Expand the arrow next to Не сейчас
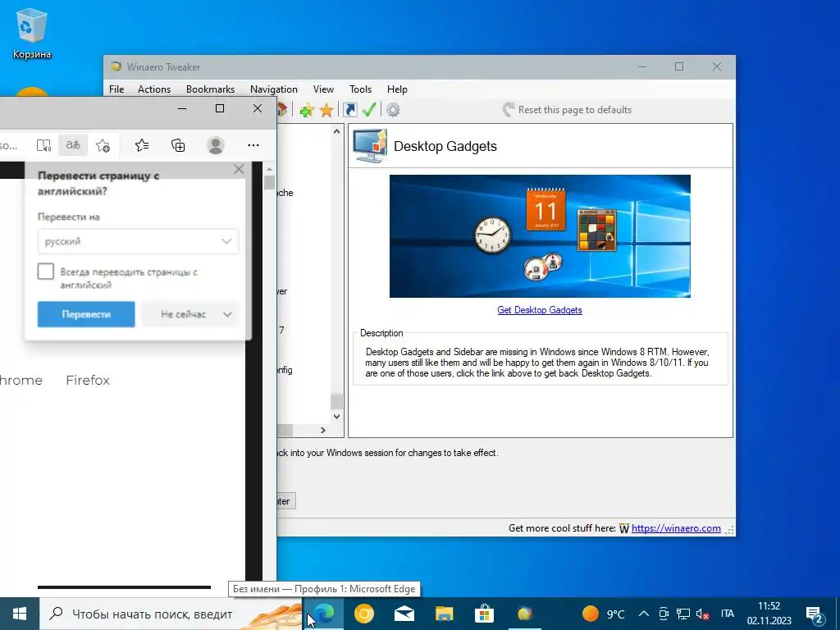 [227, 314]
